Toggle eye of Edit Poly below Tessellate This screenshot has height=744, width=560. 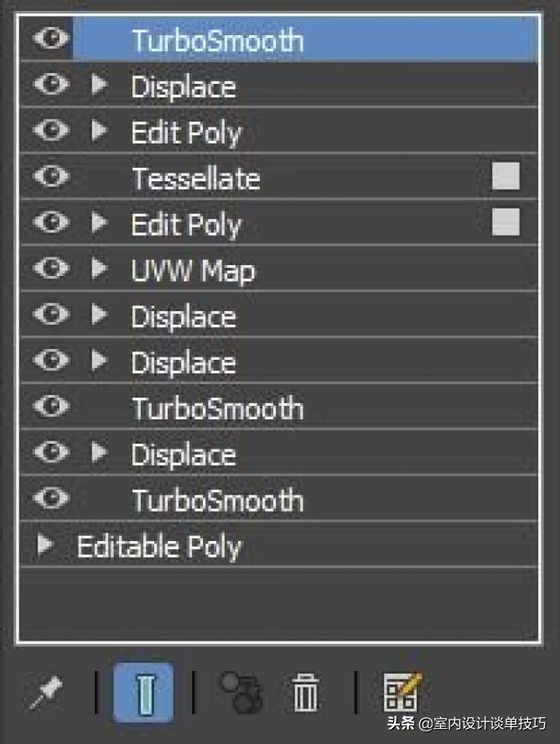coord(52,223)
